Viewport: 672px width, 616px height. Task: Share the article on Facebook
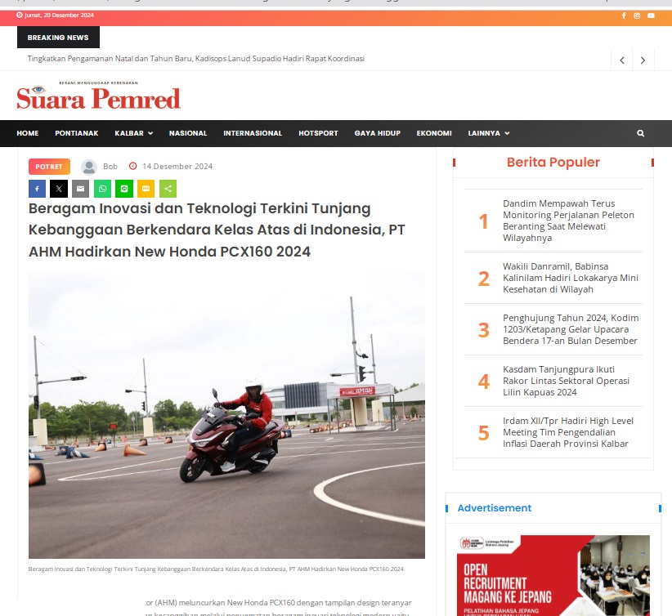pyautogui.click(x=38, y=189)
